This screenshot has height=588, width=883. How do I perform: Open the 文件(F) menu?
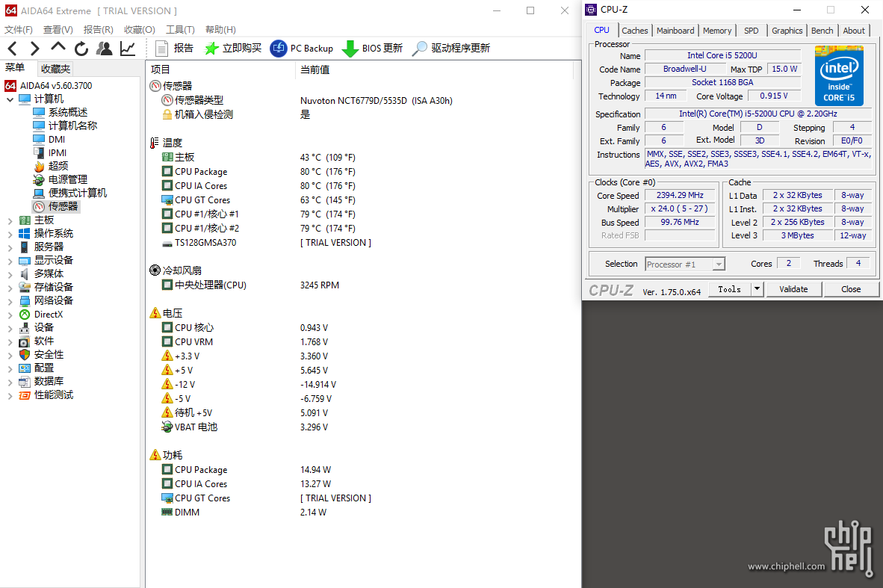[19, 29]
